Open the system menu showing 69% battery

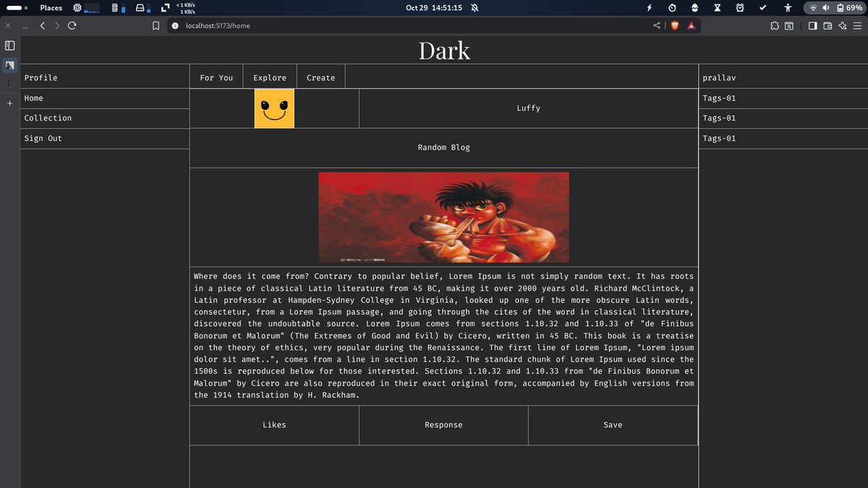835,8
